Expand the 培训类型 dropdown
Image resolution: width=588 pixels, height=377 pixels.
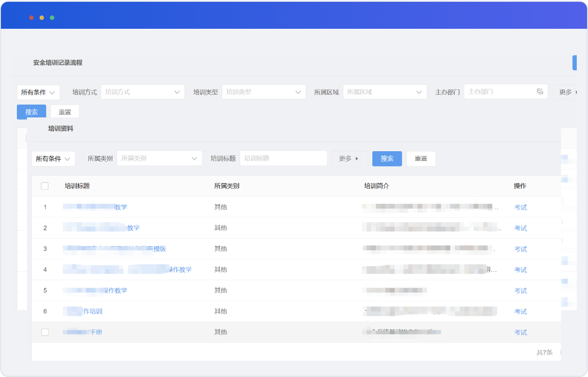click(x=263, y=92)
